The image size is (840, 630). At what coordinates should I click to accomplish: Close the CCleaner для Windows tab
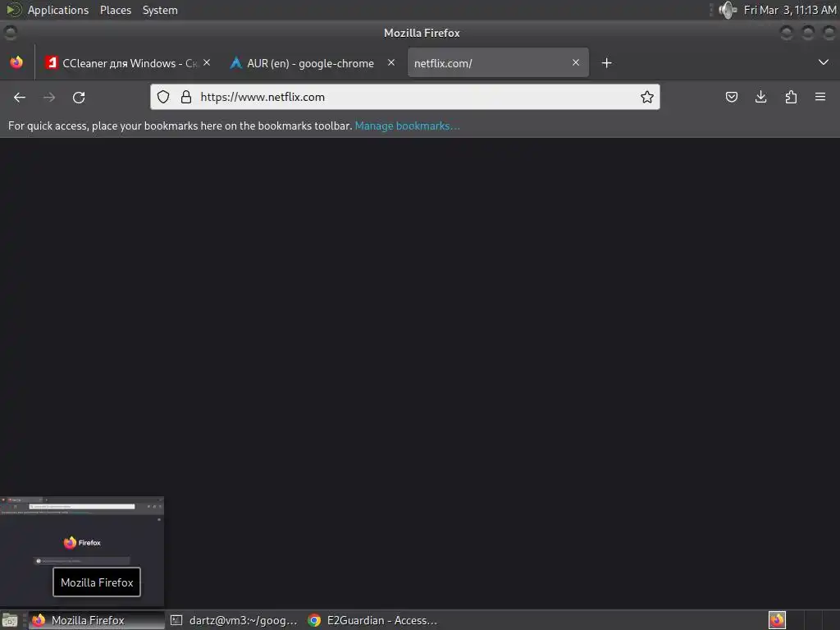[x=207, y=62]
